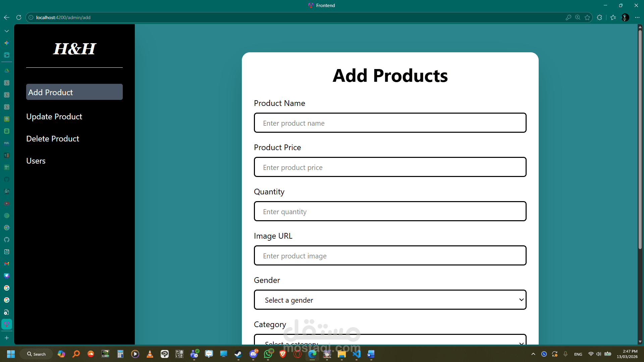644x362 pixels.
Task: Reload the page with refresh icon
Action: [19, 17]
